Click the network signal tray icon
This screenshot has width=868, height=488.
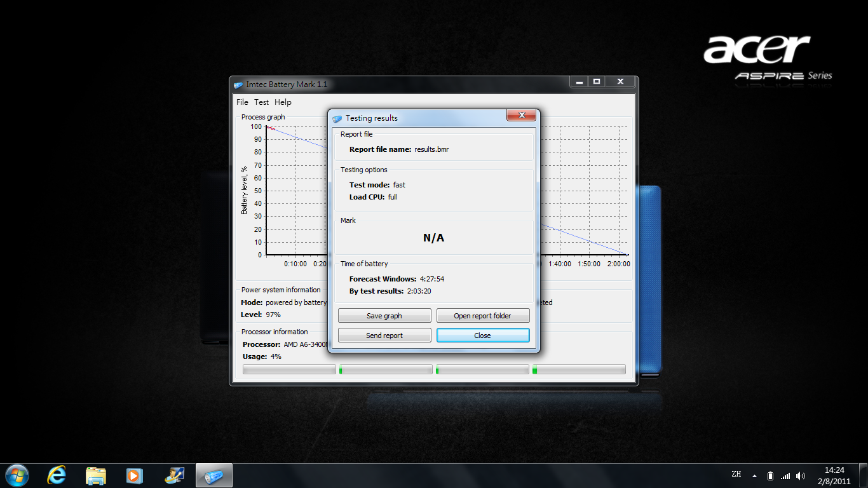pyautogui.click(x=785, y=476)
